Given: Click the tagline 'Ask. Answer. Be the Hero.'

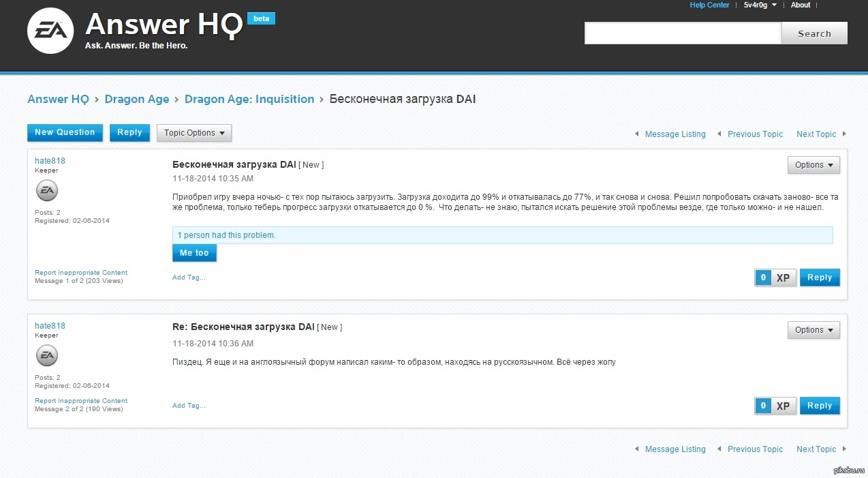Looking at the screenshot, I should [136, 46].
